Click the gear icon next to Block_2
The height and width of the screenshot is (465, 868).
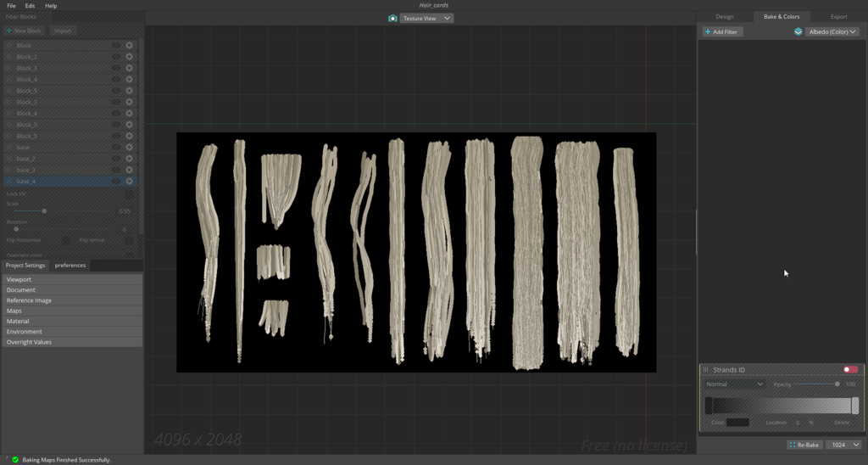pyautogui.click(x=130, y=57)
